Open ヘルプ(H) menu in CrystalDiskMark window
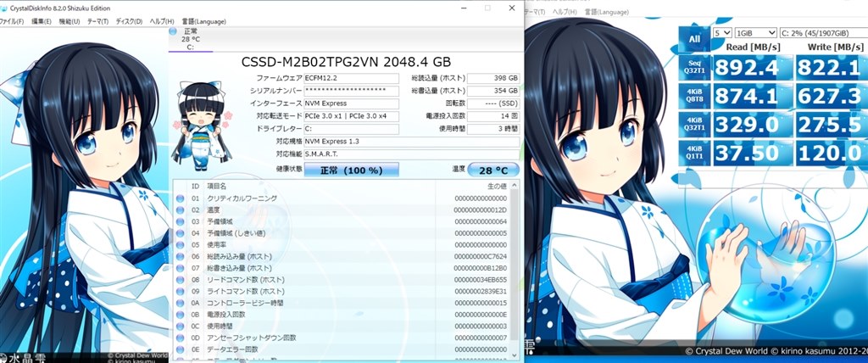The image size is (868, 363). point(565,12)
